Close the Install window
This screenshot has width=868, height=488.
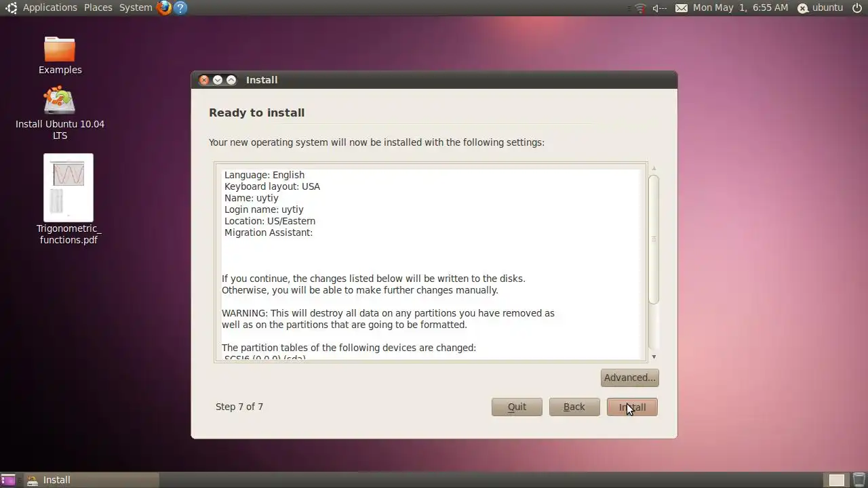204,80
